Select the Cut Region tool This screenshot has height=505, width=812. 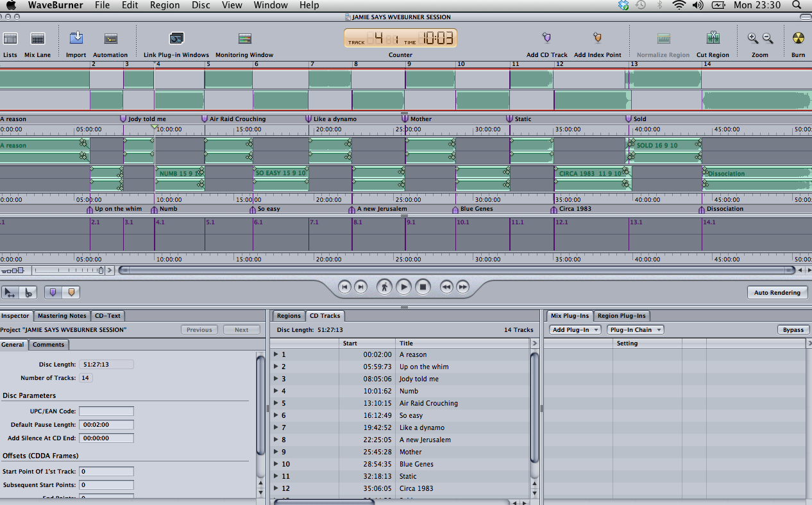point(713,39)
